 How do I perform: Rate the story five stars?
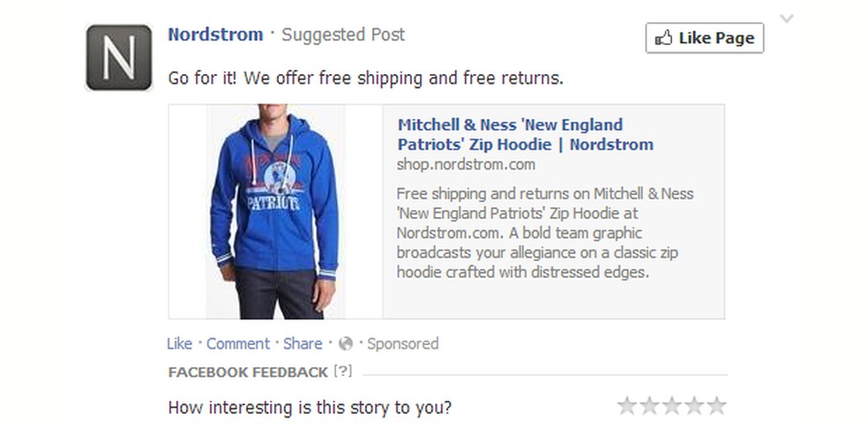tap(717, 406)
